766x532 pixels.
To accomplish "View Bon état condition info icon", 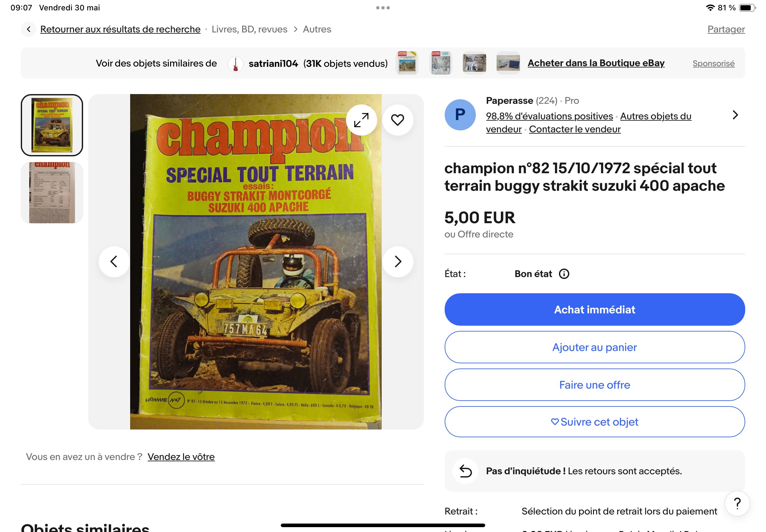I will tap(564, 274).
